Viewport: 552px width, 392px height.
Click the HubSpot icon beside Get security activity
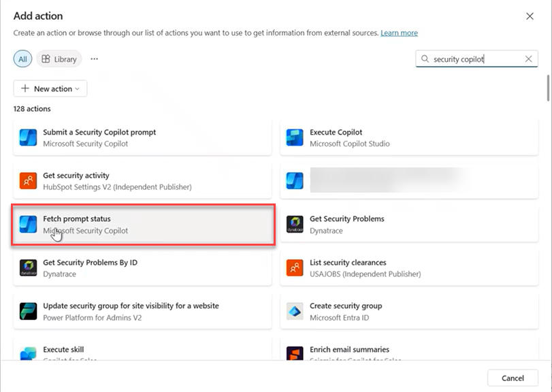pos(28,181)
